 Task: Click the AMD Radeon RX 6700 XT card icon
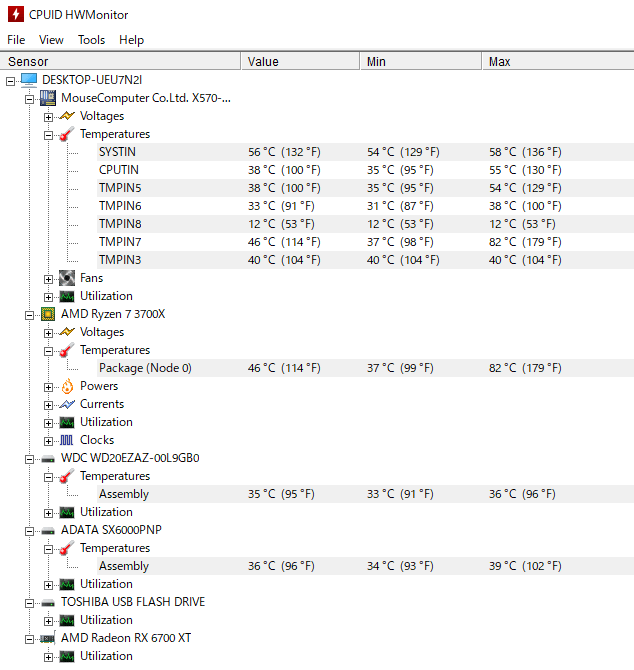[x=47, y=638]
